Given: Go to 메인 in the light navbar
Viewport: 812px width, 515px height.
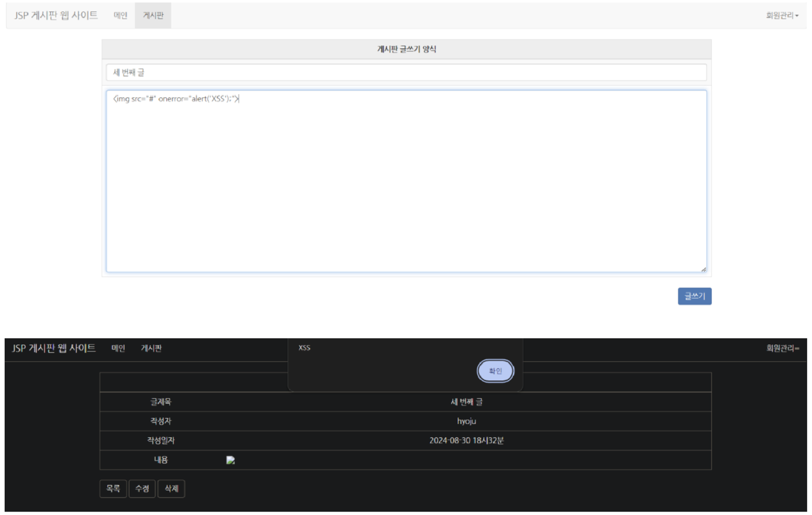Looking at the screenshot, I should (x=120, y=16).
